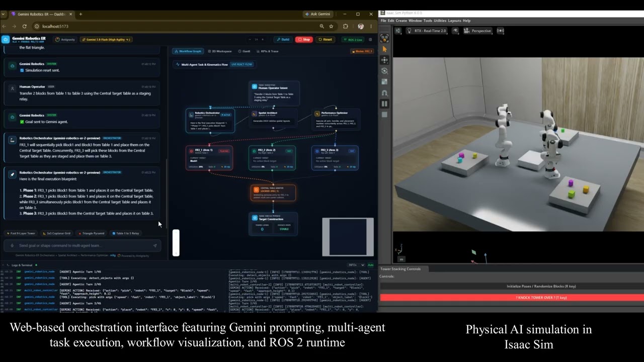This screenshot has height=362, width=644.
Task: Switch to the Workflow Graph tab
Action: pyautogui.click(x=188, y=51)
